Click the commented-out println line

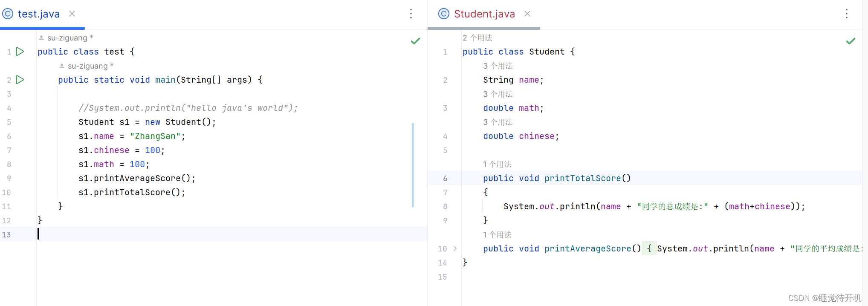click(x=188, y=108)
